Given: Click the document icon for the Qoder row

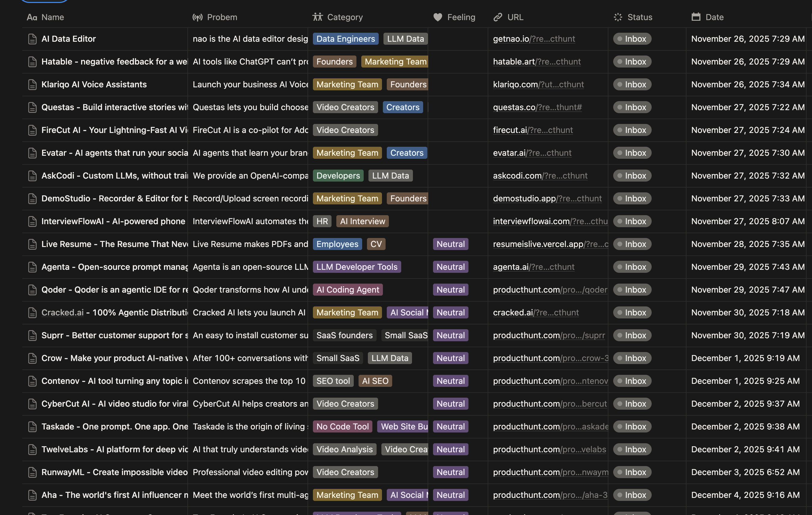Looking at the screenshot, I should tap(32, 290).
